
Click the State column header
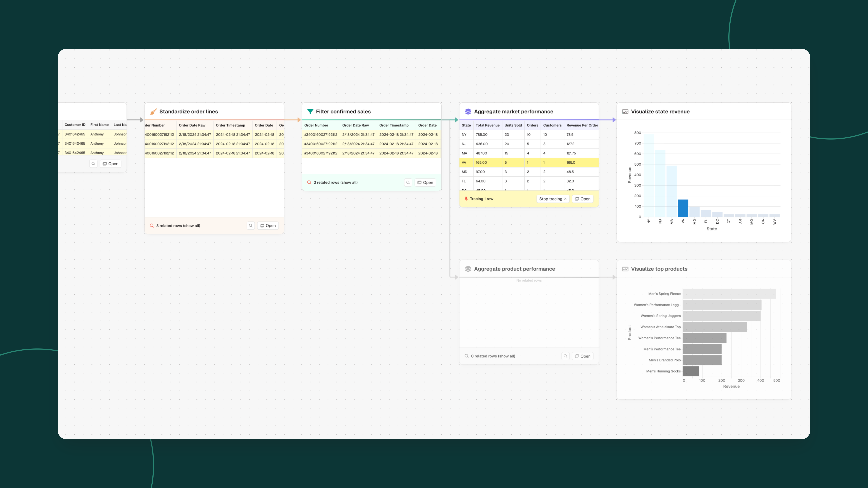[466, 125]
